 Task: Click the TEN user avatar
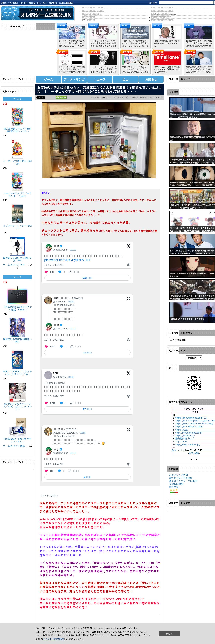[48, 375]
